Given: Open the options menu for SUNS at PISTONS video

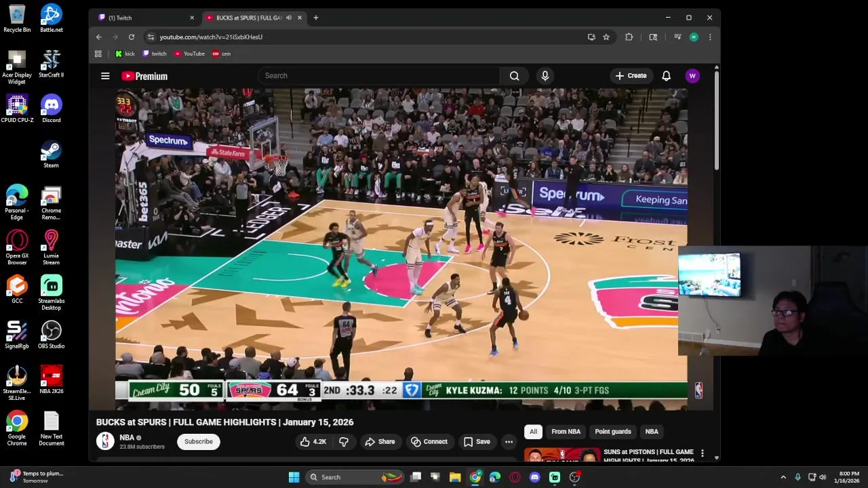Looking at the screenshot, I should point(702,453).
